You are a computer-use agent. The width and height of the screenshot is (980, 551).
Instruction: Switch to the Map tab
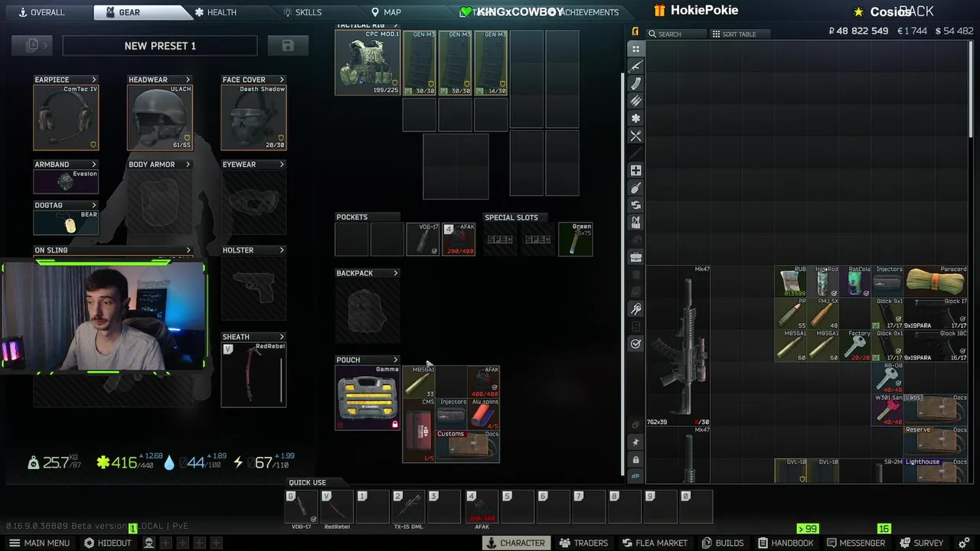(387, 12)
